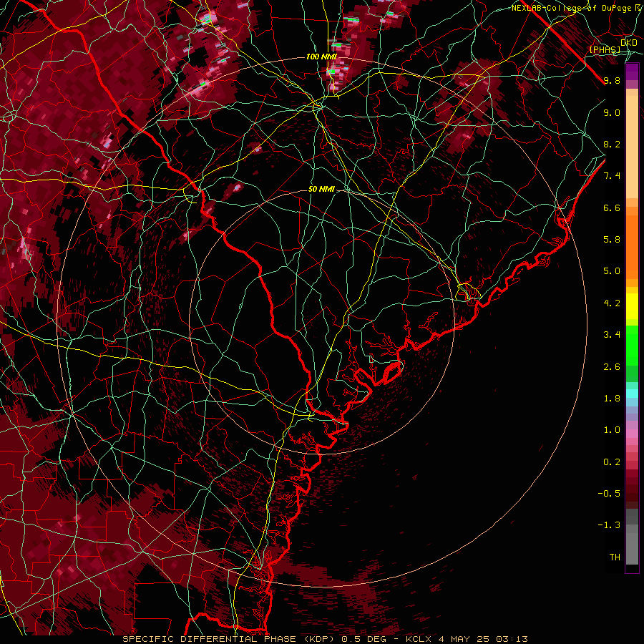This screenshot has width=644, height=644.
Task: Click the 1.0 value on the scale
Action: (612, 430)
